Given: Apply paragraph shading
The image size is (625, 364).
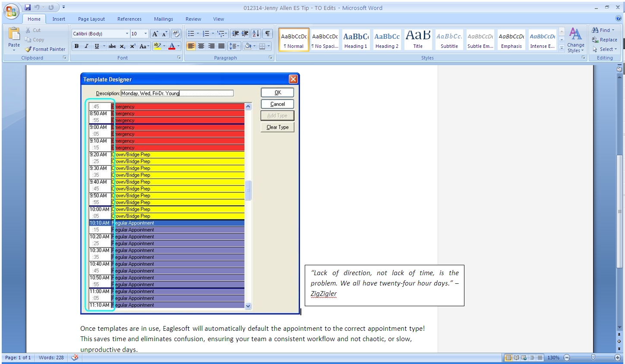Looking at the screenshot, I should [x=247, y=46].
